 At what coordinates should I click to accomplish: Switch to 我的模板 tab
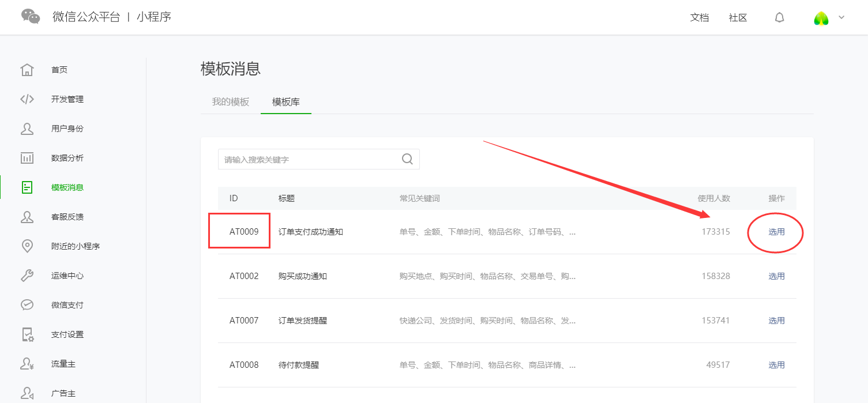point(230,102)
